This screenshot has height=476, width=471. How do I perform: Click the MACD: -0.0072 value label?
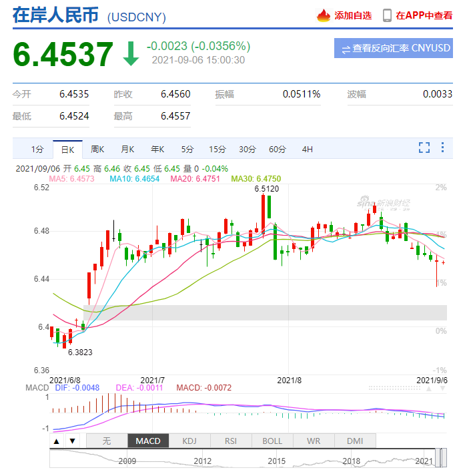[x=203, y=388]
